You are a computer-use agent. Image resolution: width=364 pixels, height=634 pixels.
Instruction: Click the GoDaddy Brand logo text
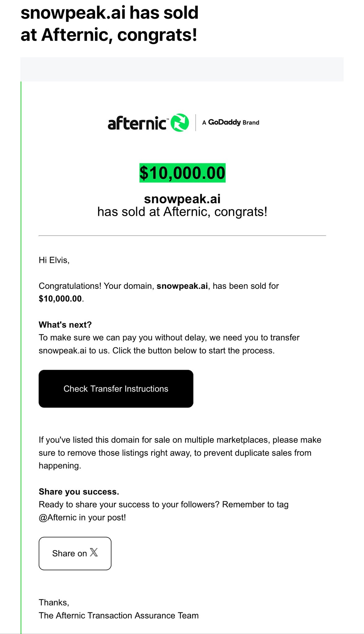(231, 122)
